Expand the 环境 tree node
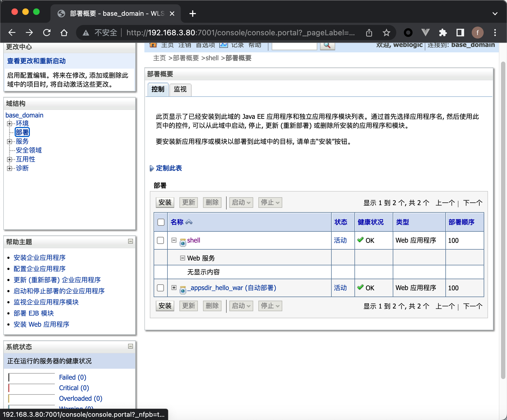Screen dimensions: 507x420 click(x=9, y=123)
